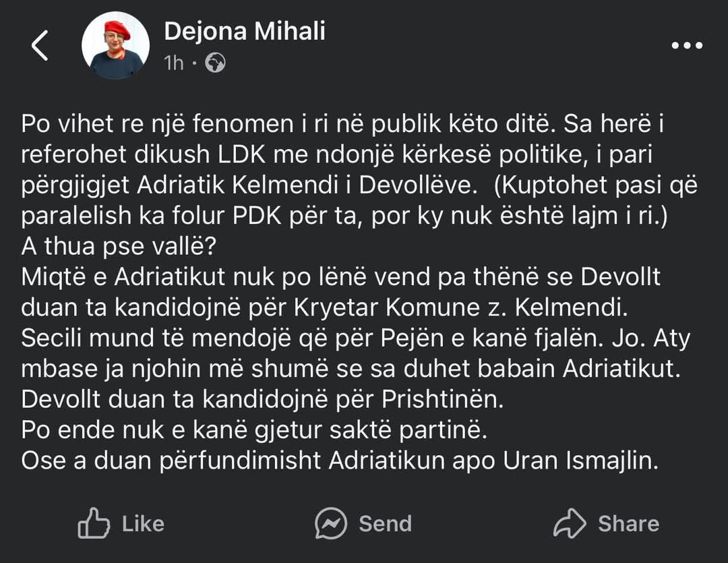This screenshot has width=728, height=563.
Task: Tap the Messenger Send icon
Action: tap(330, 523)
